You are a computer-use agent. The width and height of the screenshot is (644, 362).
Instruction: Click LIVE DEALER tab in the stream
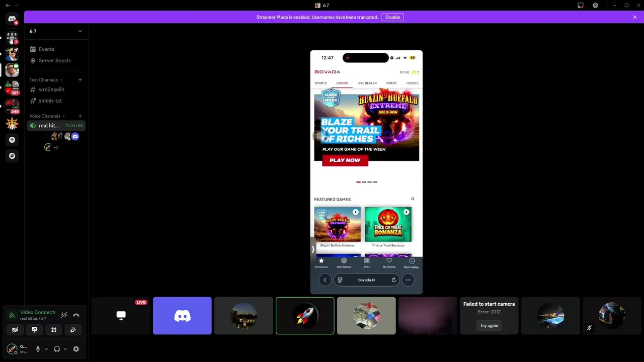(367, 83)
